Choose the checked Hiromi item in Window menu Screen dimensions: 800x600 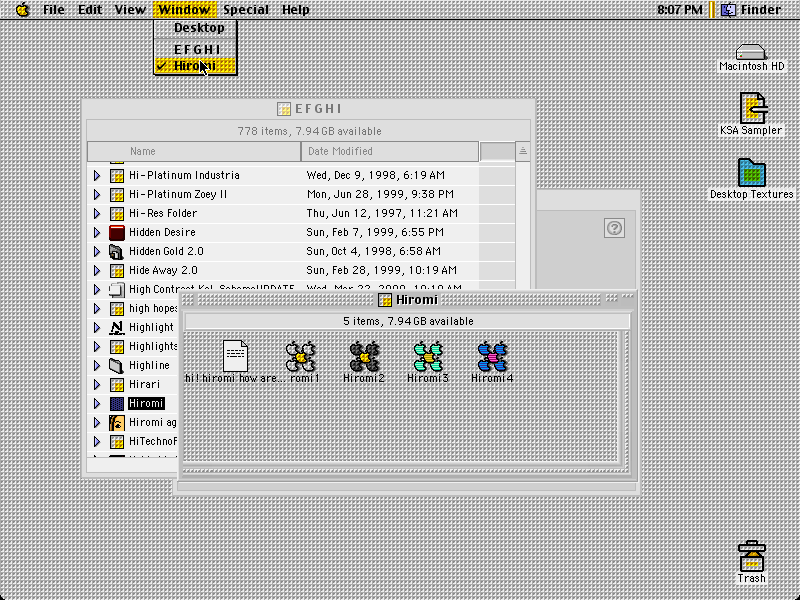point(195,66)
